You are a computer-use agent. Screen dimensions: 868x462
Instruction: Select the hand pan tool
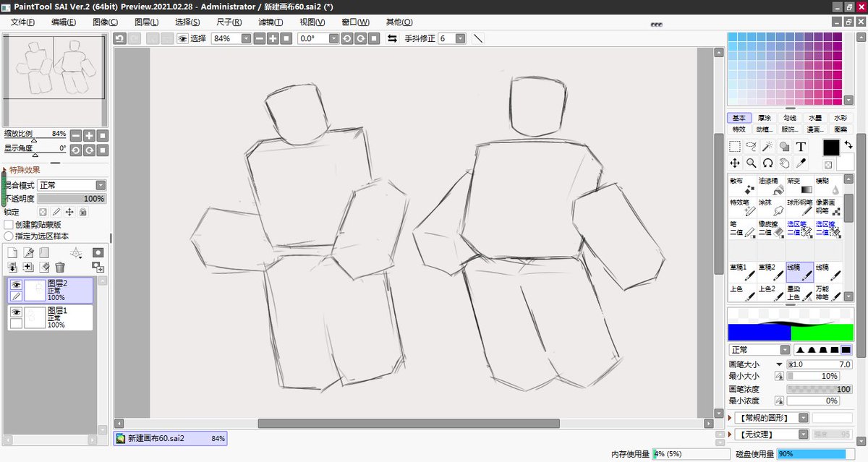pos(784,163)
